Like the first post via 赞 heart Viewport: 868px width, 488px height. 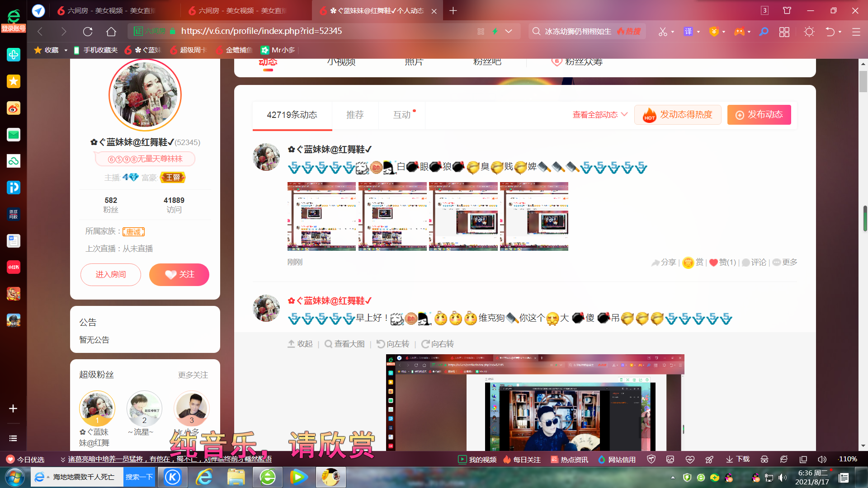click(x=713, y=263)
